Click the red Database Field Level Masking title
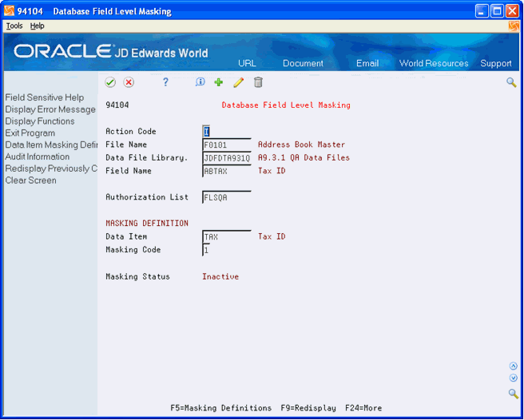524x420 pixels. pos(286,105)
